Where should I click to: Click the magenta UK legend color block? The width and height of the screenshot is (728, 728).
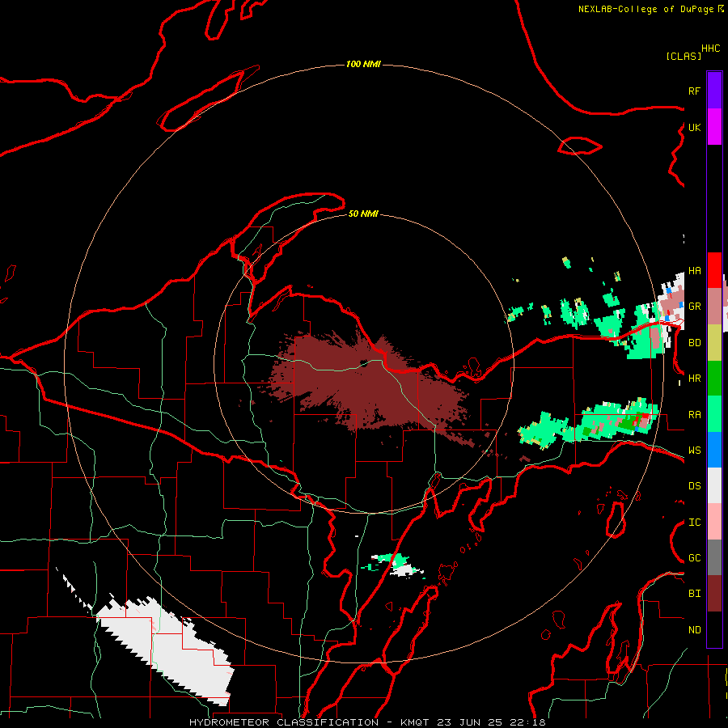pos(714,127)
